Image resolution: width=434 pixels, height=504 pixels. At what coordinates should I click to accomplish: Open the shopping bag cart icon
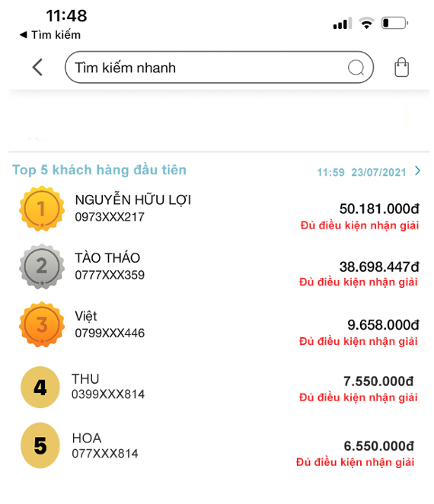click(x=401, y=67)
